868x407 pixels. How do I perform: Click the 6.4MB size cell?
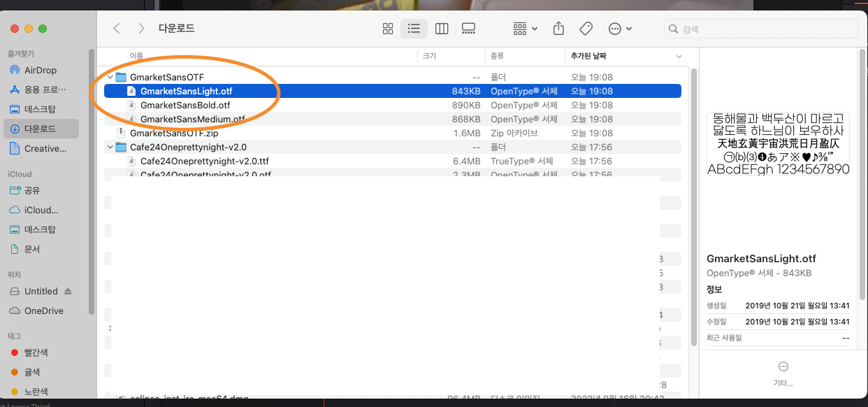click(x=467, y=161)
